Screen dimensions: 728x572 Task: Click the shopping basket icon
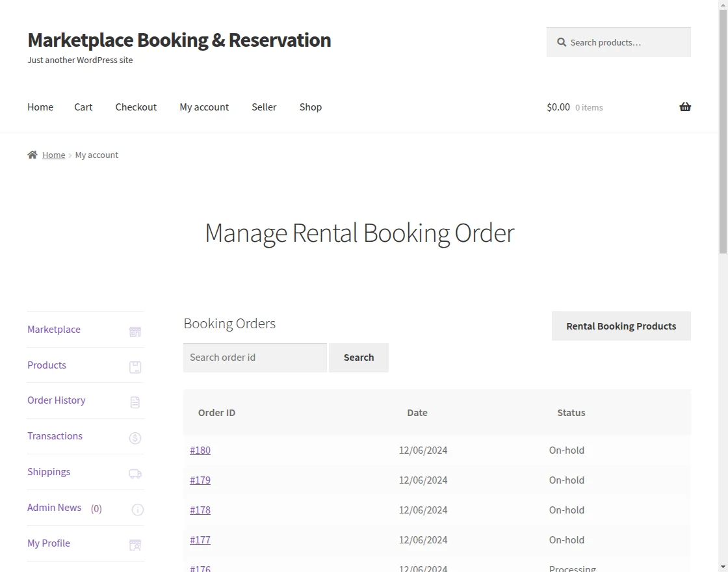pyautogui.click(x=685, y=107)
